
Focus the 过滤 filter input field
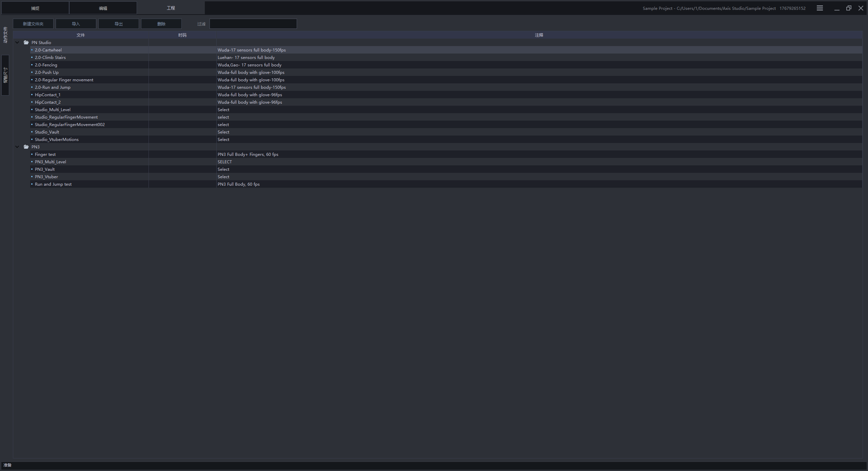[x=253, y=24]
